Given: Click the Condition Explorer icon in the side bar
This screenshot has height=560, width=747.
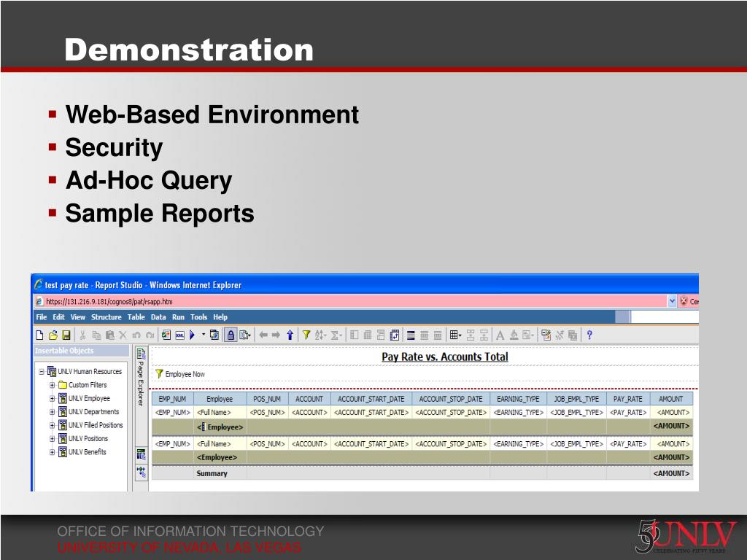Looking at the screenshot, I should tap(141, 472).
